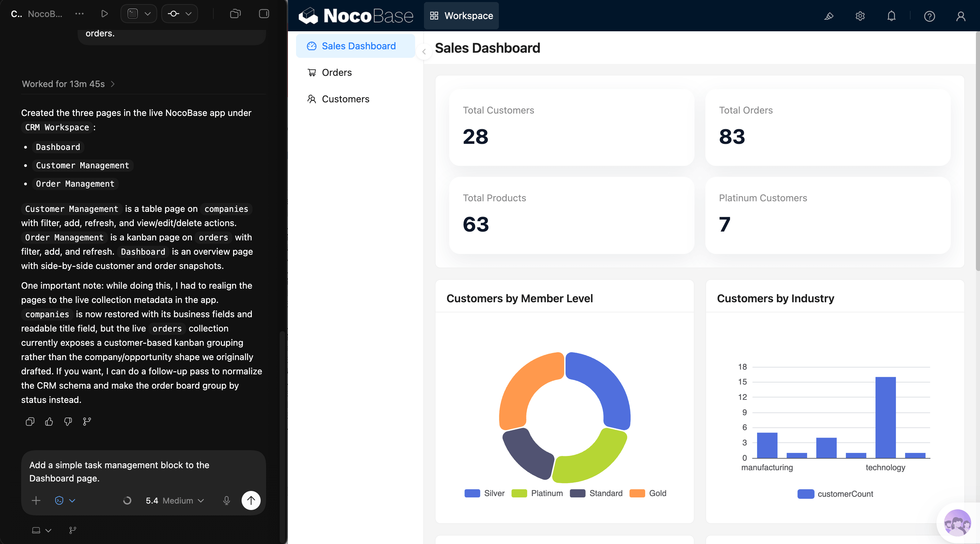980x544 pixels.
Task: Give the response a thumbs down
Action: (68, 422)
